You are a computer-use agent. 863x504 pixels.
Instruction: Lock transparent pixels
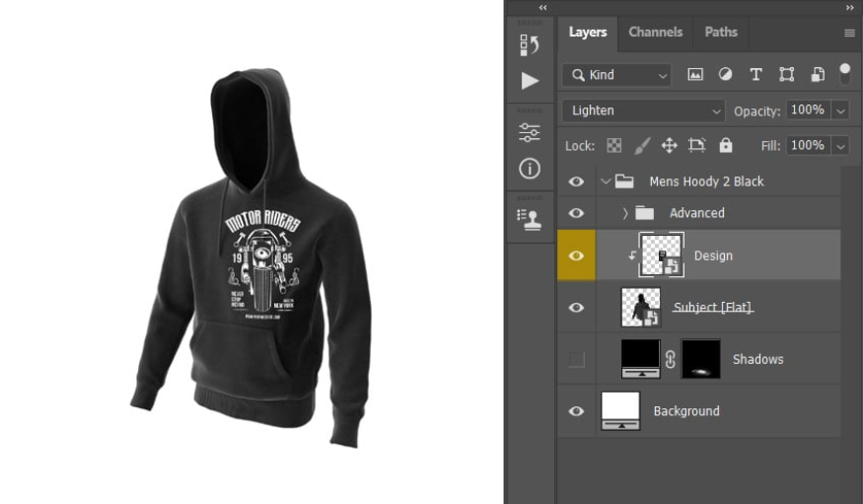click(x=613, y=145)
